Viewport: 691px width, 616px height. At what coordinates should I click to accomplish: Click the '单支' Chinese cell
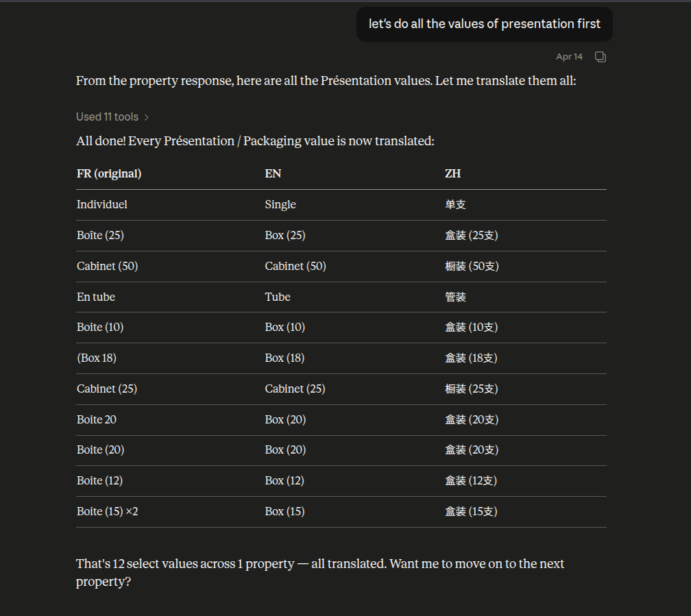[456, 205]
